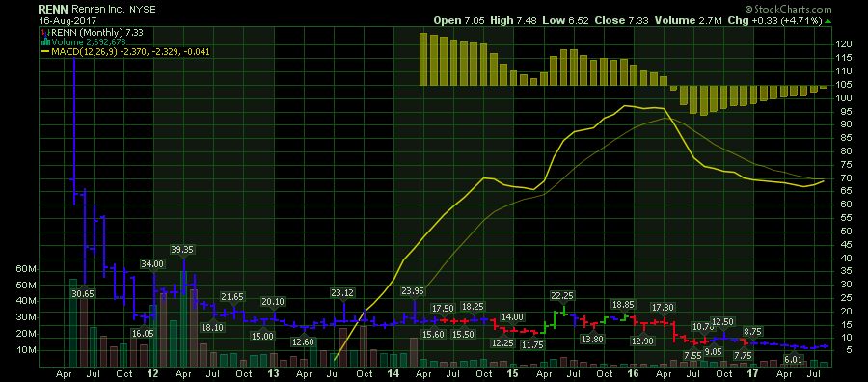Viewport: 868px width, 382px height.
Task: Click the 23.95 high annotation
Action: tap(414, 290)
